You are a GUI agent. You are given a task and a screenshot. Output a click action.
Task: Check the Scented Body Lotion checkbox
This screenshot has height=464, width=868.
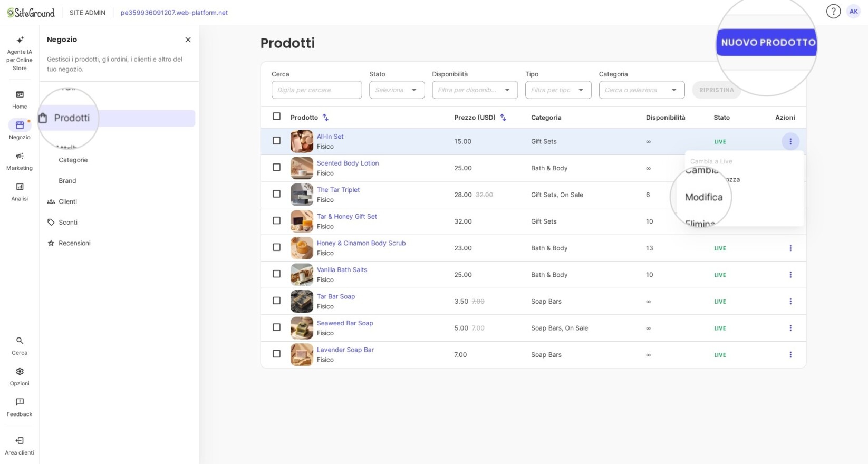tap(276, 167)
